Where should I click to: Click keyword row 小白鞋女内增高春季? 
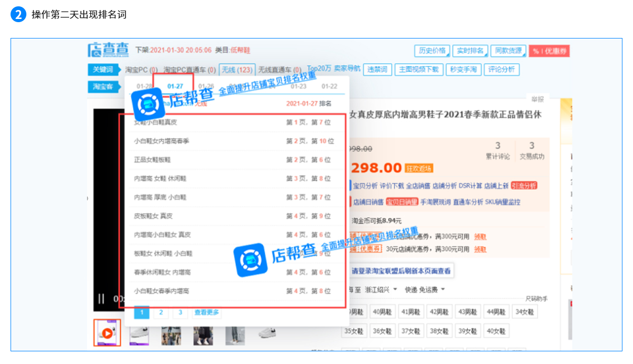tap(235, 141)
